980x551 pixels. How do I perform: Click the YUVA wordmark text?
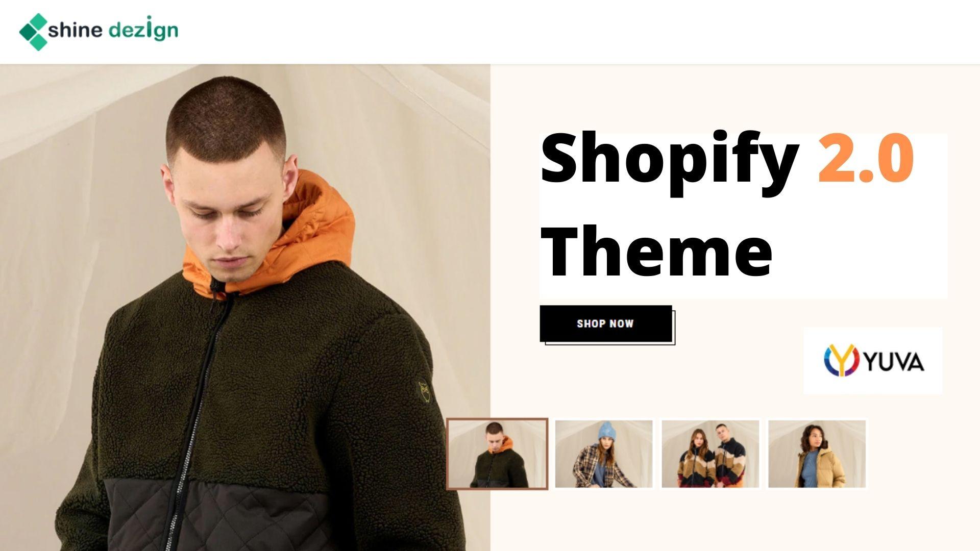(x=894, y=362)
